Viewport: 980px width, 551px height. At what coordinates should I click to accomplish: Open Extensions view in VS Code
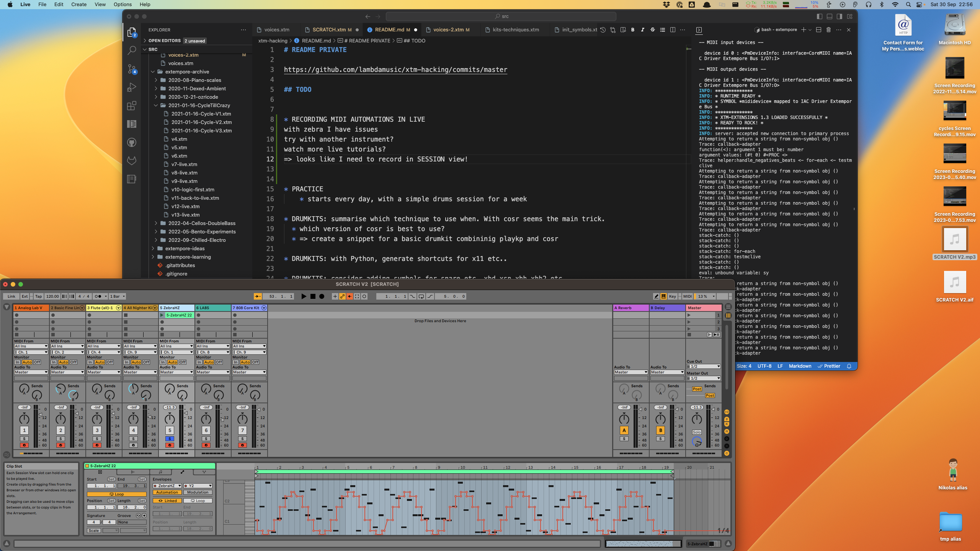(131, 106)
